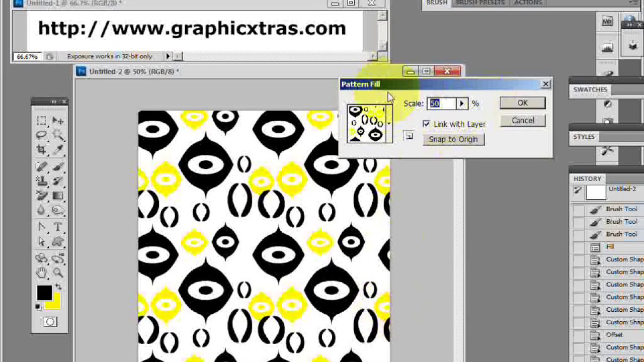Select the Magic Wand tool

click(58, 135)
